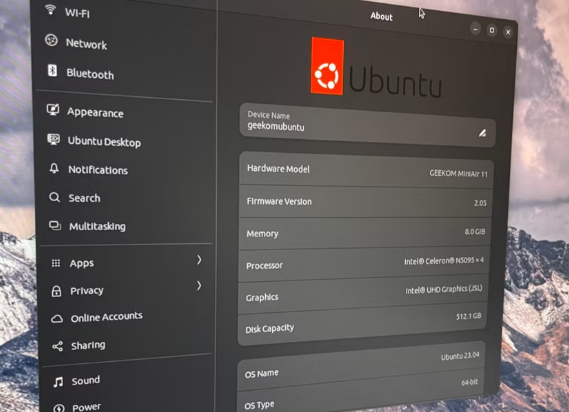Click the Wi-Fi signal icon in sidebar
This screenshot has width=569, height=412.
(x=50, y=9)
